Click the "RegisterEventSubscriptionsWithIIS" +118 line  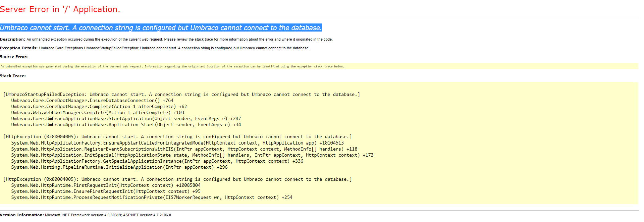click(x=184, y=149)
